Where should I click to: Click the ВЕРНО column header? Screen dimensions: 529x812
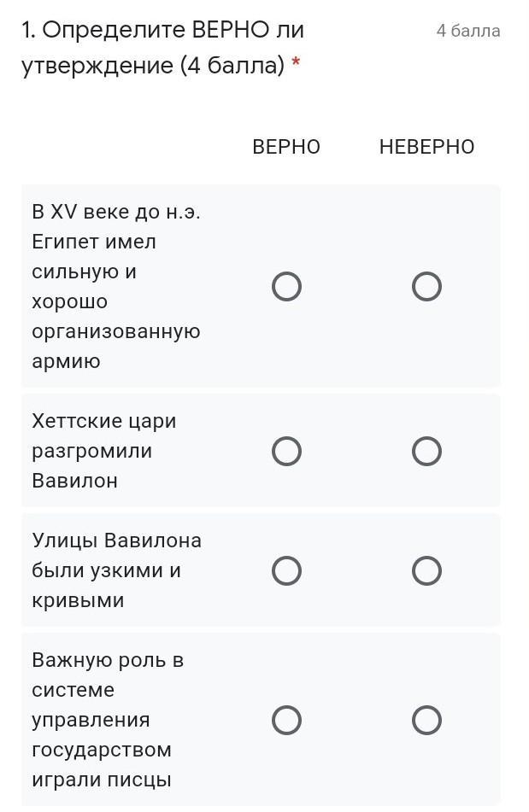tap(286, 147)
